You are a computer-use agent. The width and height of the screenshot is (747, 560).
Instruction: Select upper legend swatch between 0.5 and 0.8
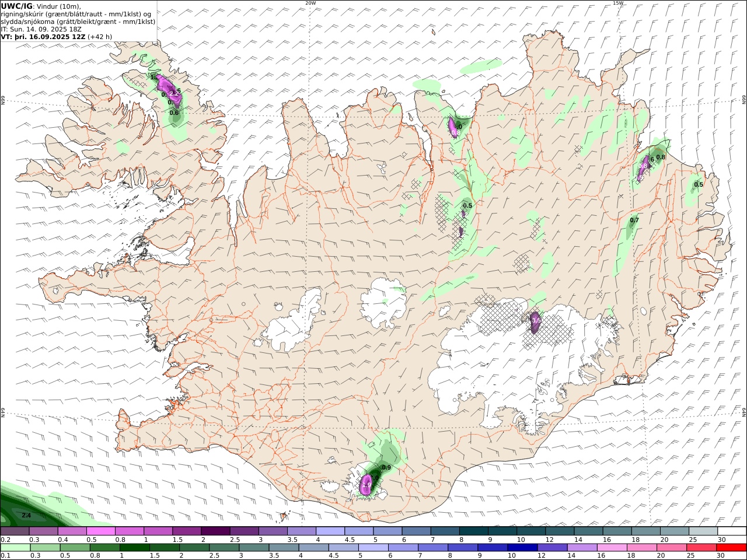point(100,531)
